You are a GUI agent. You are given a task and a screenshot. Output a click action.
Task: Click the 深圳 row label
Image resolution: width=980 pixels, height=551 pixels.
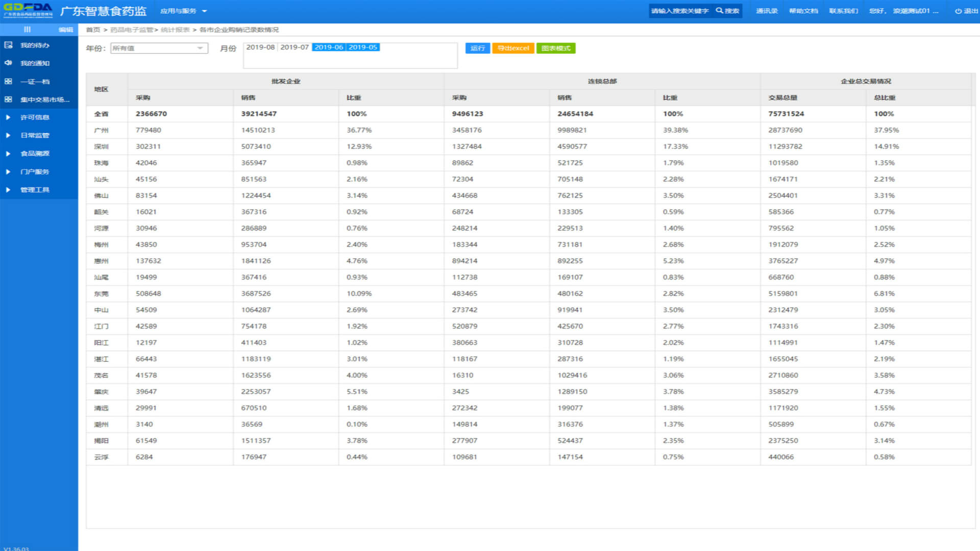pos(101,147)
